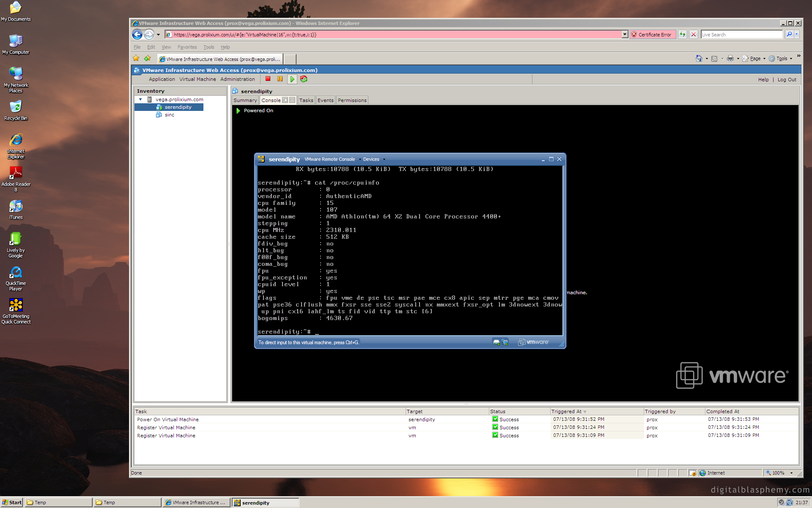Image resolution: width=812 pixels, height=508 pixels.
Task: Reset the virtual machine with circular arrows
Action: 304,79
